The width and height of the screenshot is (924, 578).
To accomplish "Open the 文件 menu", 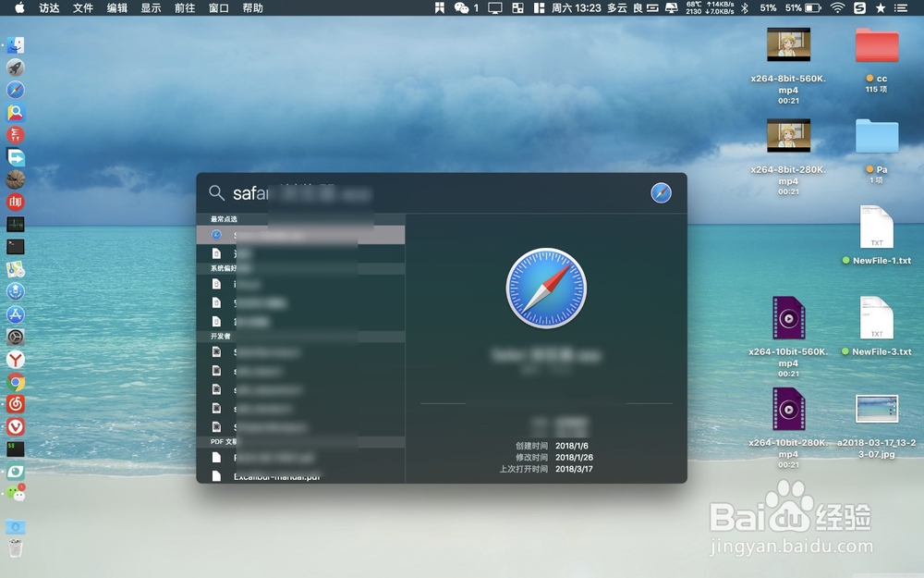I will [x=83, y=7].
